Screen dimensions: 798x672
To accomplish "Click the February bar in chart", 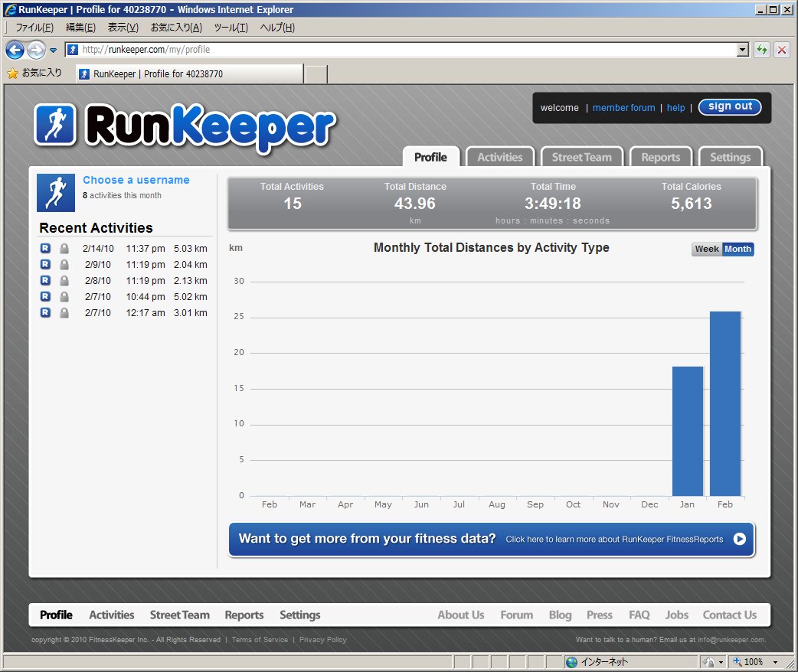I will click(725, 403).
